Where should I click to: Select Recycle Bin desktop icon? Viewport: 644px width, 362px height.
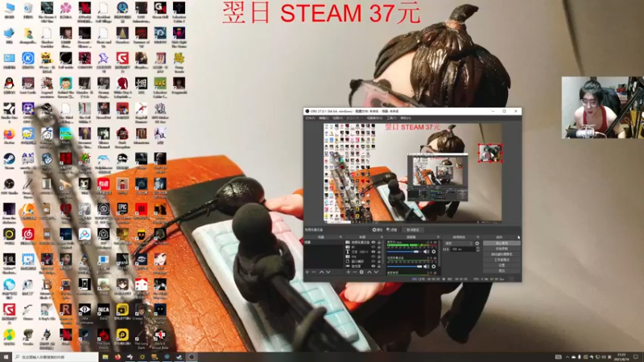[x=28, y=10]
